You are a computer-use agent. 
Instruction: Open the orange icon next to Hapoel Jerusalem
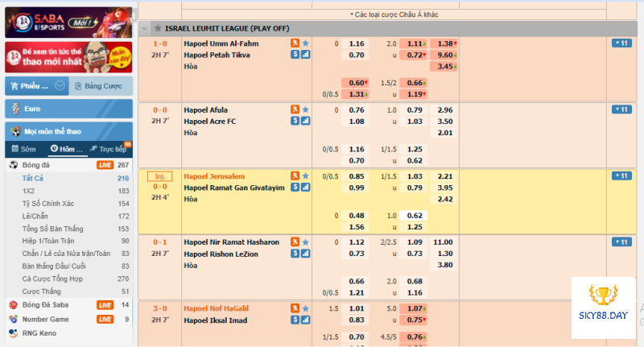pos(295,176)
